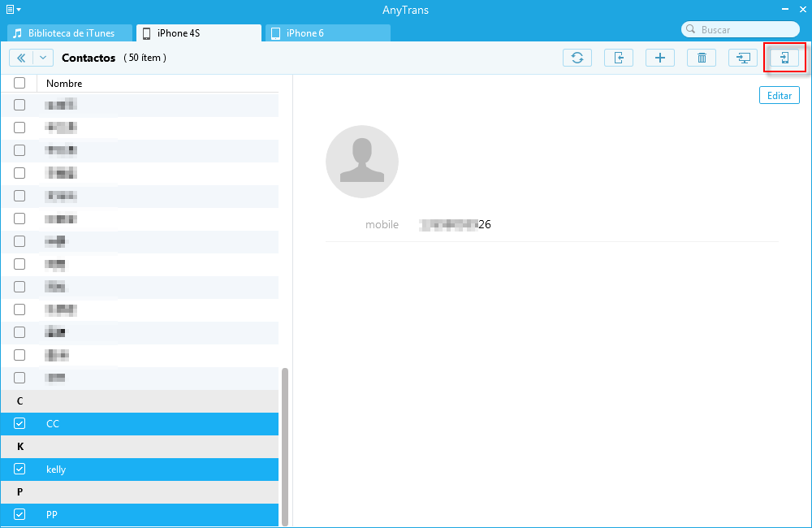Uncheck the kelly contact checkbox
This screenshot has height=528, width=812.
click(x=19, y=469)
